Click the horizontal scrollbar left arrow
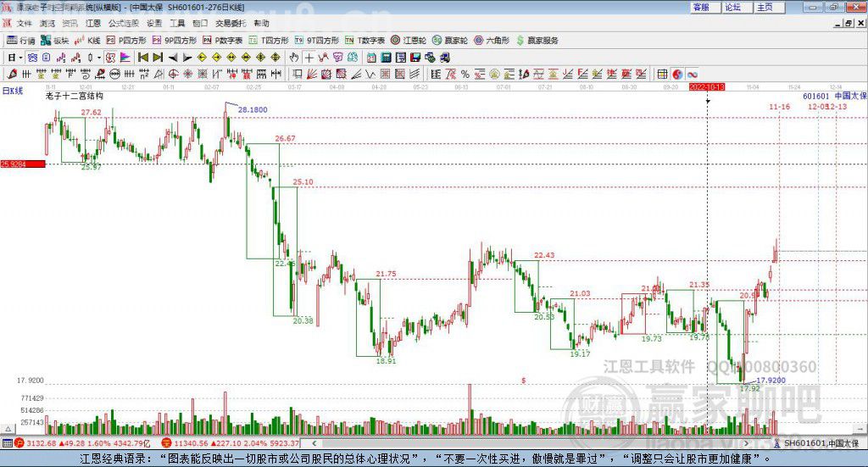Screen dimensions: 868x467 pyautogui.click(x=314, y=443)
